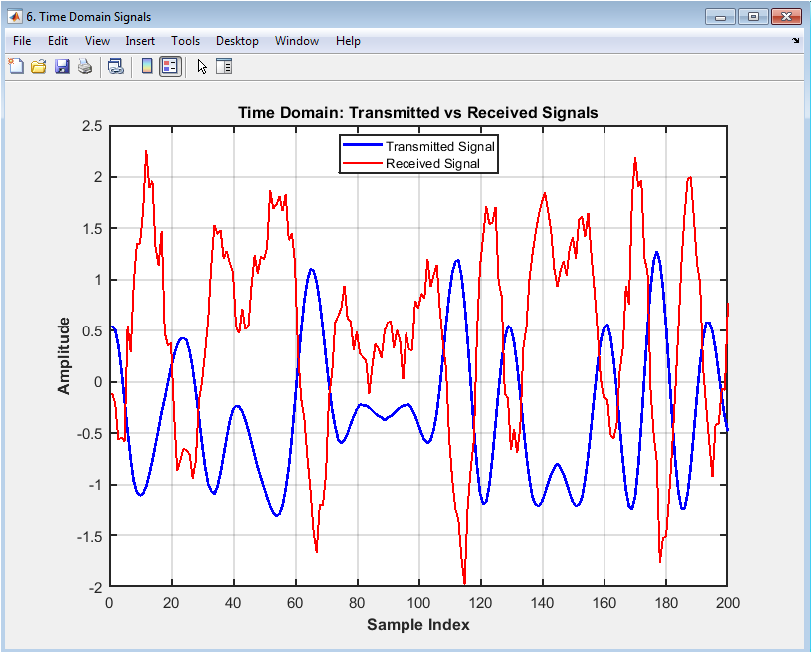
Task: Open the File menu
Action: tap(22, 41)
